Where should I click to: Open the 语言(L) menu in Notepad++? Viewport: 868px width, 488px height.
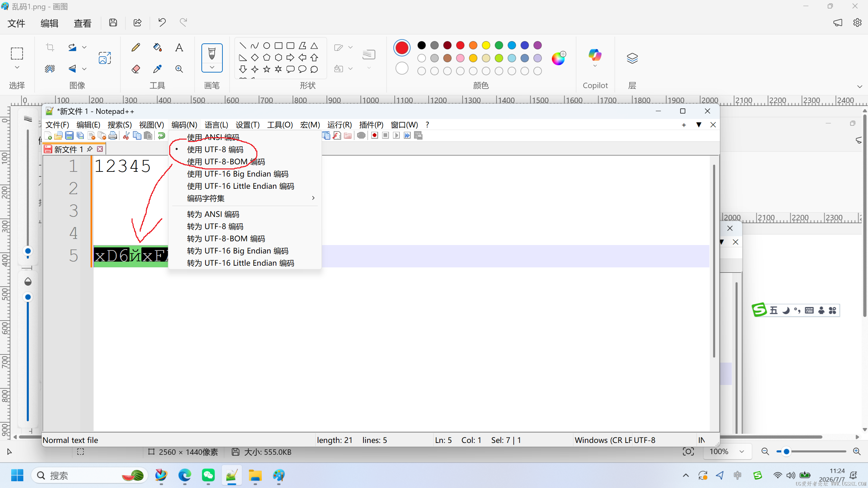point(216,125)
